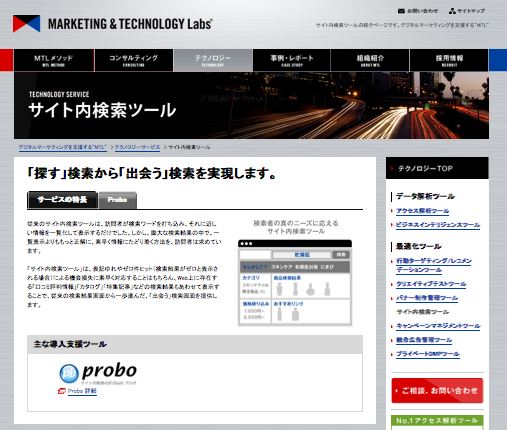Click the red ご相談、お問い合わせ button
The width and height of the screenshot is (507, 430).
tap(437, 390)
